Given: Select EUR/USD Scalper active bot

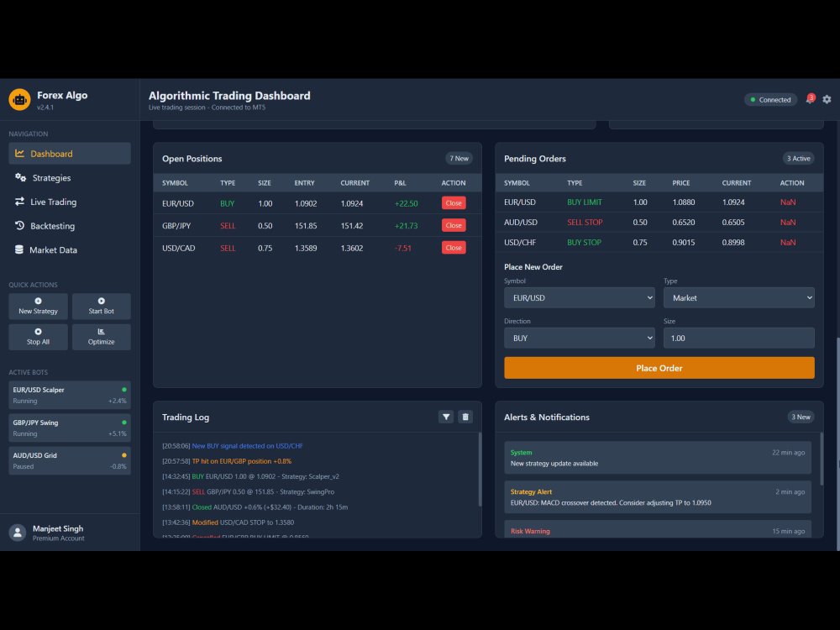Looking at the screenshot, I should click(70, 396).
